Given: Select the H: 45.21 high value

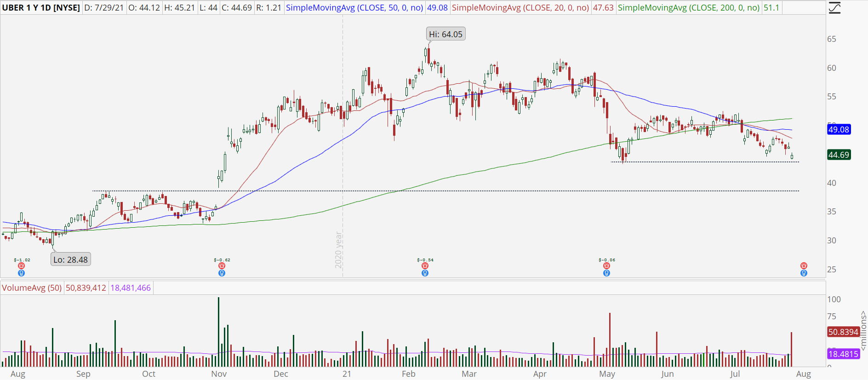Looking at the screenshot, I should point(179,8).
